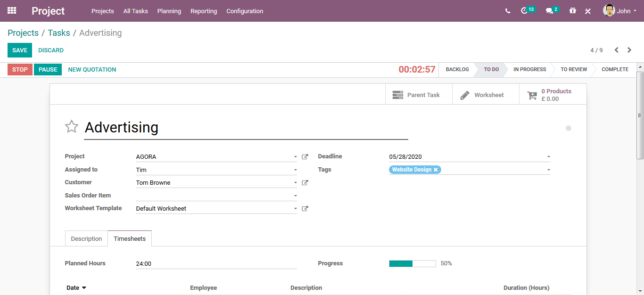
Task: Set stage to In Progress
Action: [529, 70]
